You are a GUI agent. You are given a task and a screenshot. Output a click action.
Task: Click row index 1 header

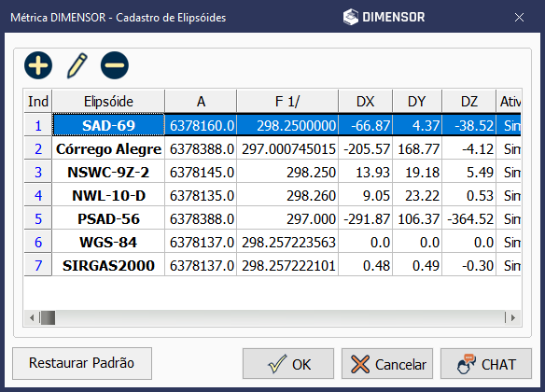click(x=38, y=125)
